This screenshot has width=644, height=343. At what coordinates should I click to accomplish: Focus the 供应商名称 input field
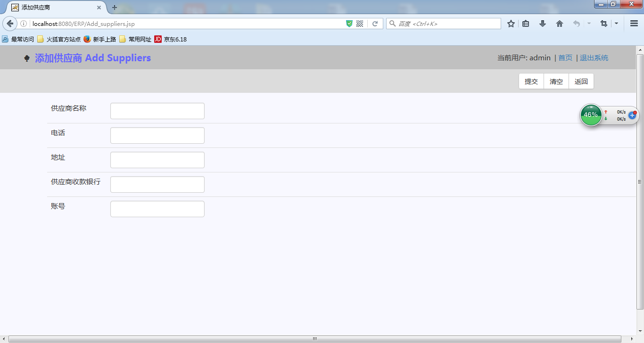157,111
